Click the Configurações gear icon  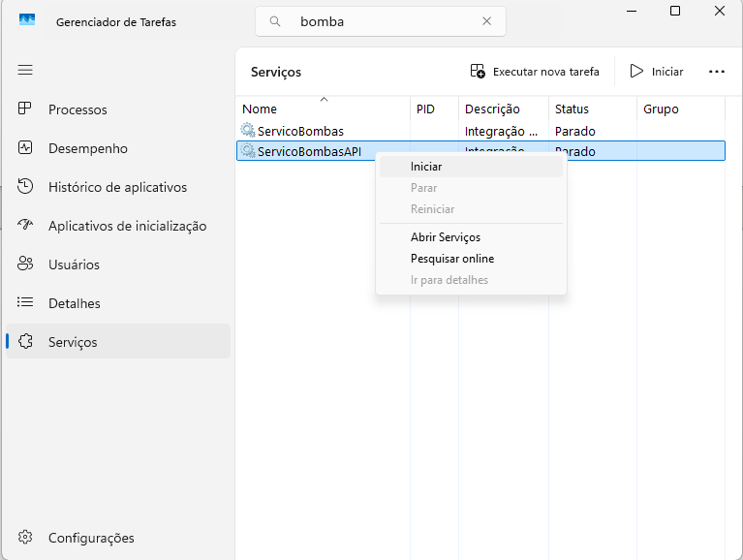pos(24,537)
